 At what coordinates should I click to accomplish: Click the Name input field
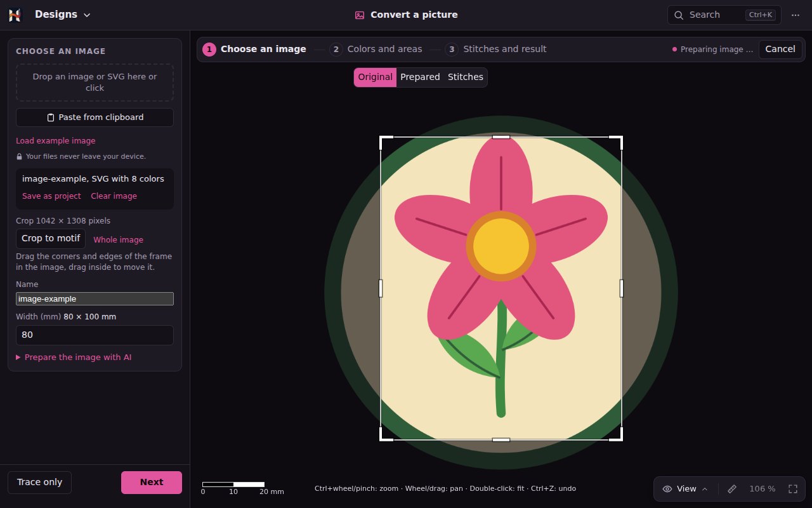coord(95,298)
